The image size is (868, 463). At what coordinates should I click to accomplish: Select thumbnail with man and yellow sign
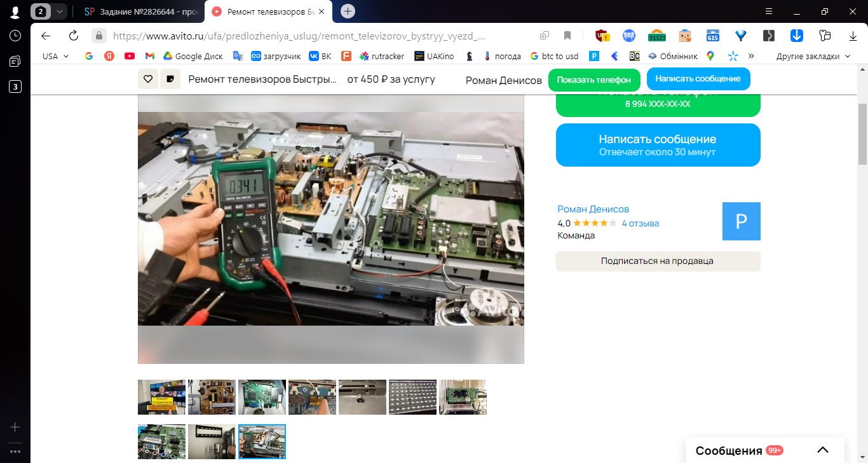tap(161, 397)
